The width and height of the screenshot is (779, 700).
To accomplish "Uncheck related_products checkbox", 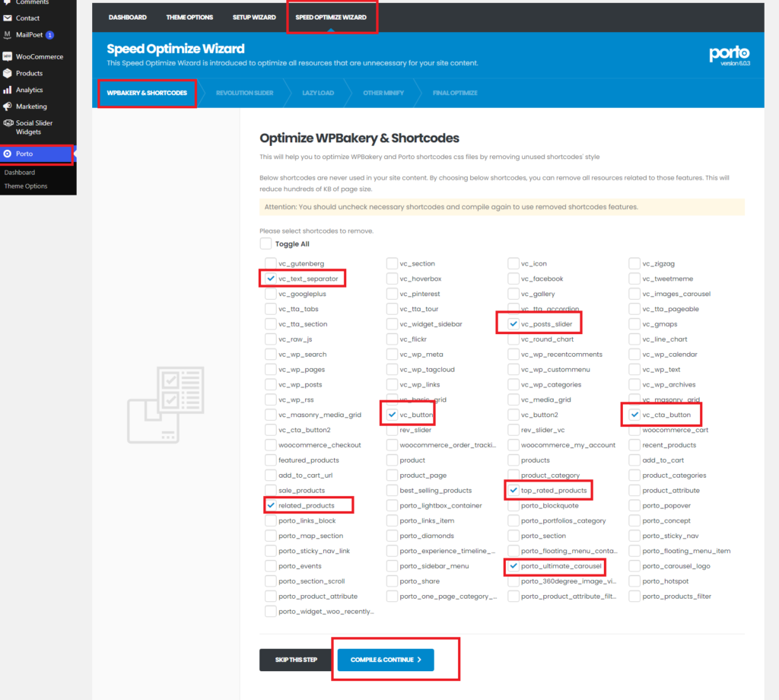I will (x=270, y=506).
